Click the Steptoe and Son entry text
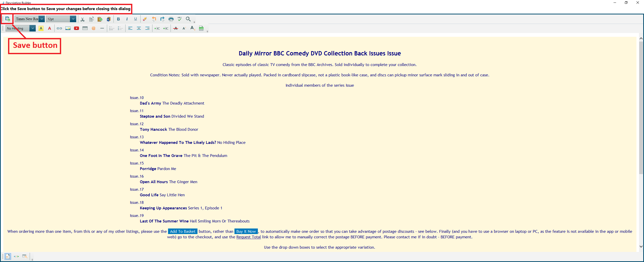Screen dimensions: 644x262 (172, 116)
